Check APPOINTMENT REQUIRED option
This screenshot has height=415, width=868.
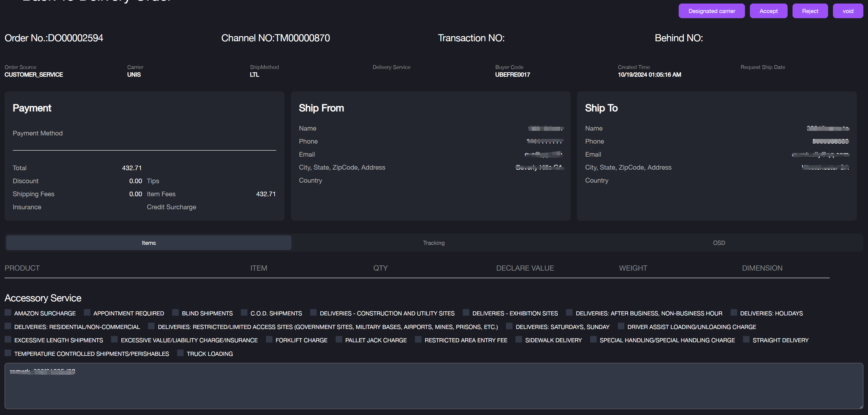[x=87, y=313]
